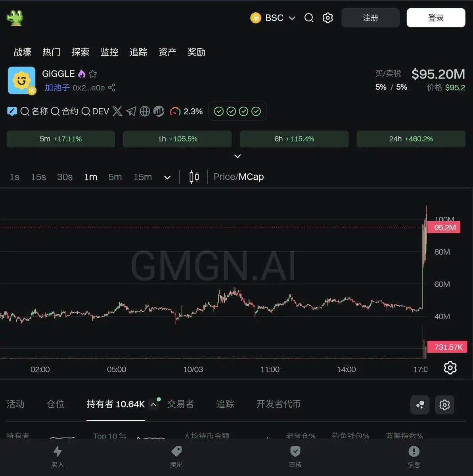Open the 追踪 tab in lower panel
Image resolution: width=473 pixels, height=476 pixels.
[x=225, y=404]
